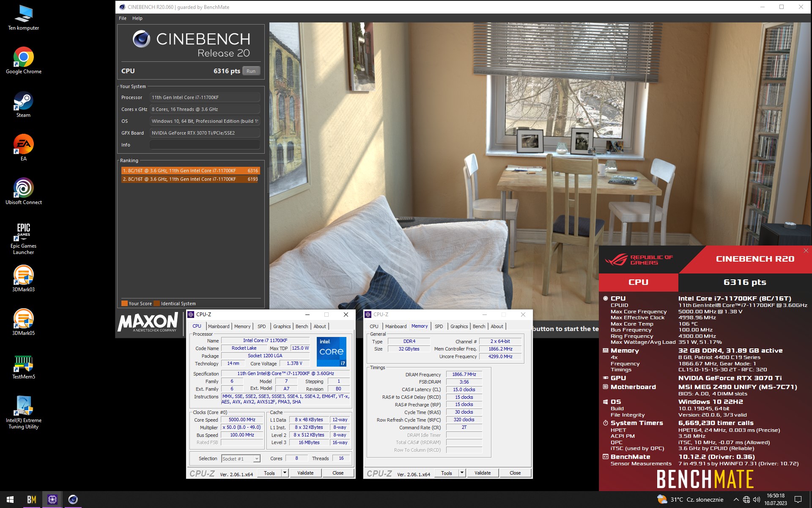The image size is (812, 508).
Task: Launch Google Chrome from desktop
Action: pos(23,61)
